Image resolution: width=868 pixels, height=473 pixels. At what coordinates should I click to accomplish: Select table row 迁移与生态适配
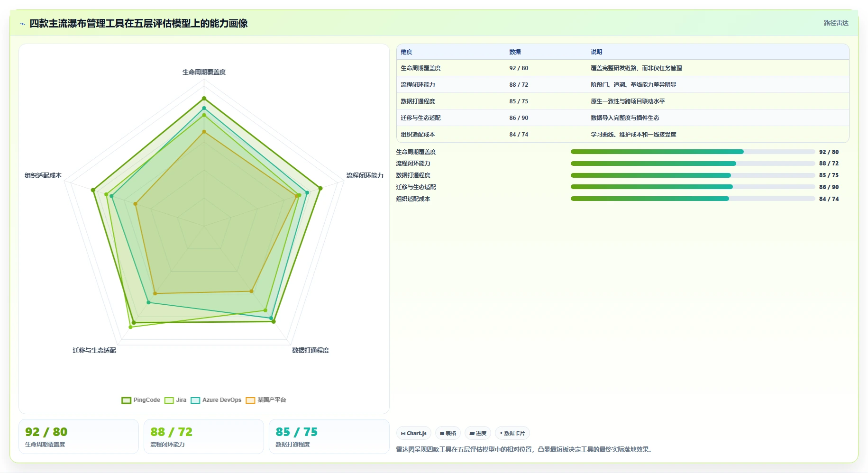tap(622, 118)
